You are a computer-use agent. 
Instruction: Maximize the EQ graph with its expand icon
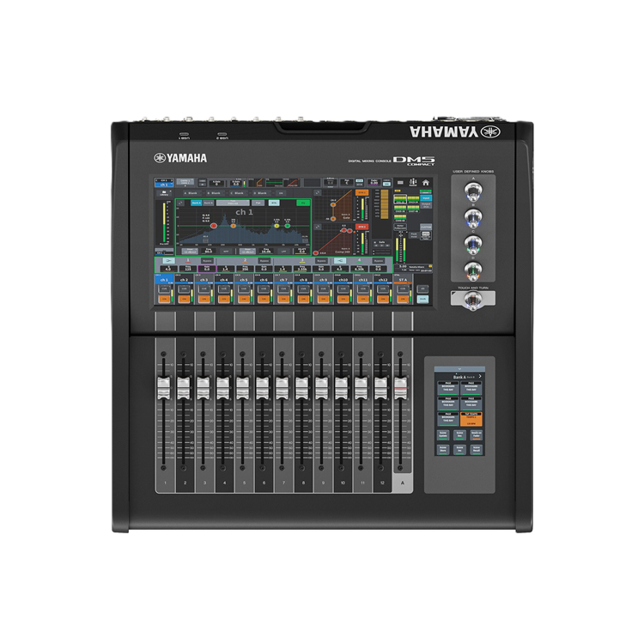(180, 203)
